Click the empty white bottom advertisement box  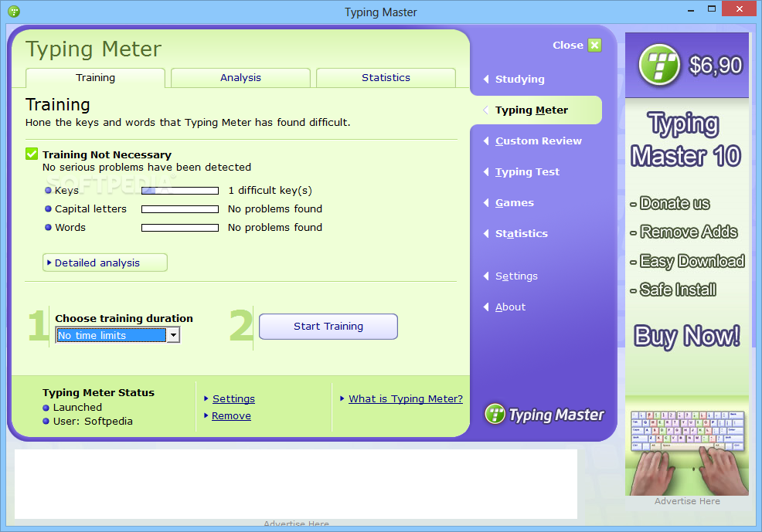coord(296,484)
